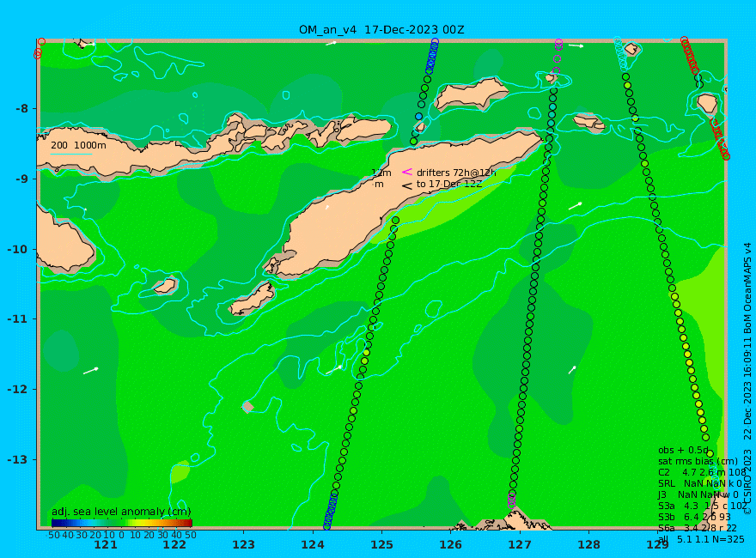The image size is (756, 558).
Task: Click the "S3b 6.4 2.6 93" stats row
Action: pos(694,517)
